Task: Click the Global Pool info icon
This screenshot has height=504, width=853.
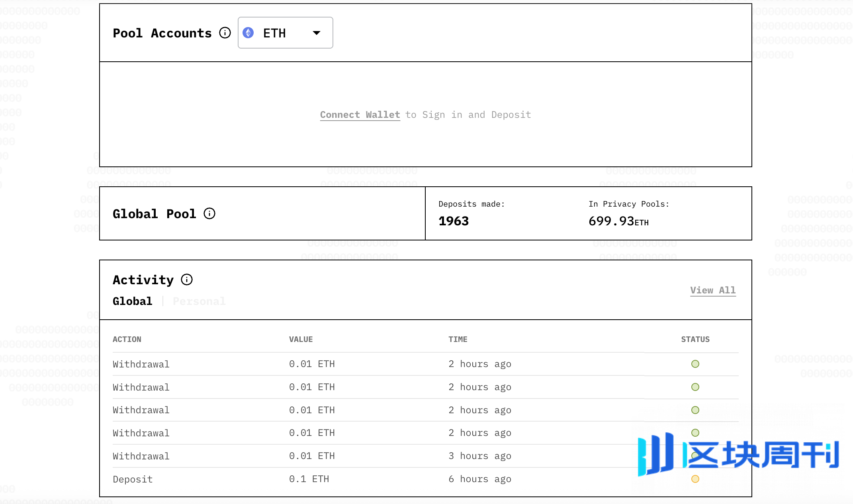Action: click(209, 214)
